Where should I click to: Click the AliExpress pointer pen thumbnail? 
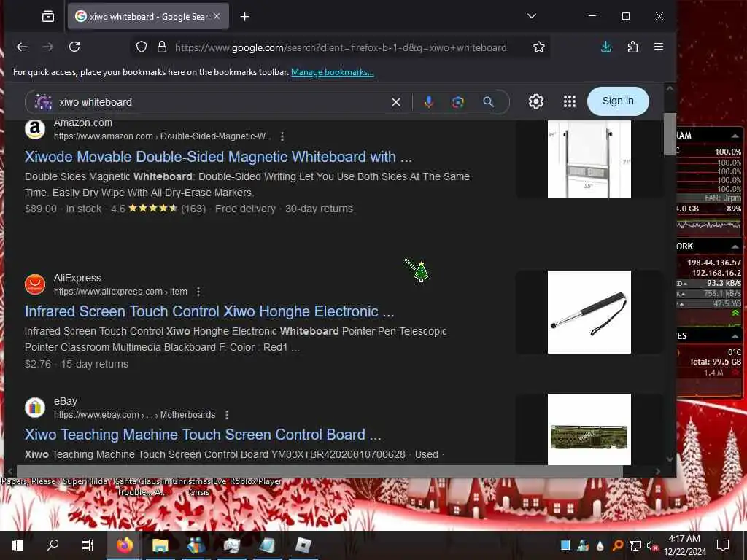click(589, 312)
